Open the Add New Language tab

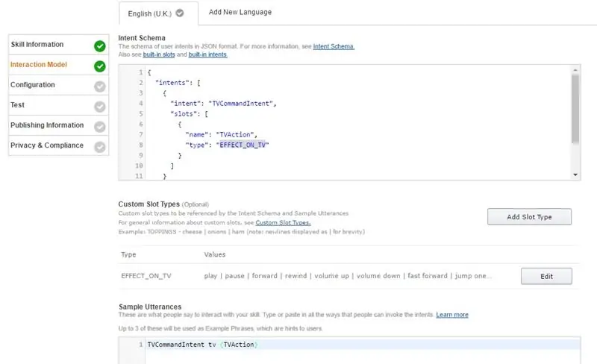(x=240, y=12)
